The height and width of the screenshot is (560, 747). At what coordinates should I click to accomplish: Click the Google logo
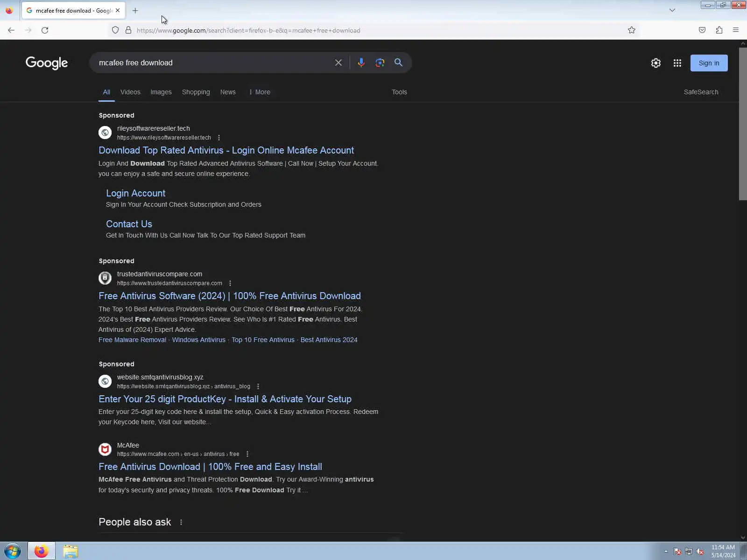coord(47,63)
